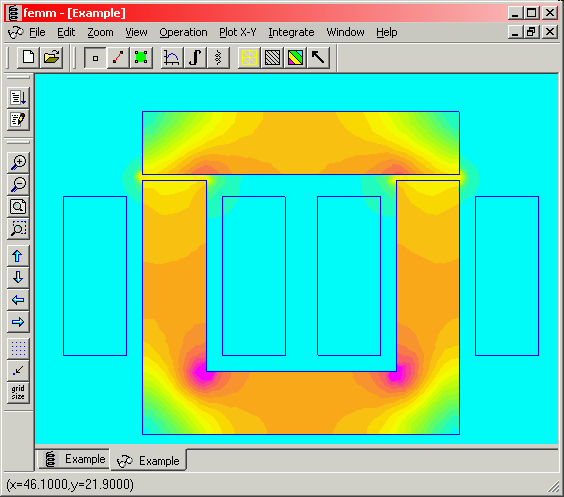Select the point mode tool
The width and height of the screenshot is (564, 497).
tap(95, 58)
